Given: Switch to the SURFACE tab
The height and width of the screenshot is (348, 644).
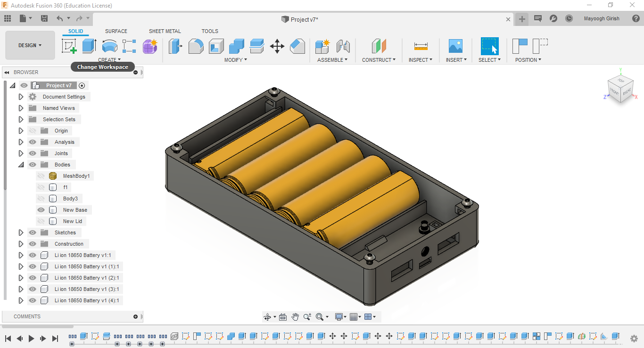Looking at the screenshot, I should coord(116,31).
